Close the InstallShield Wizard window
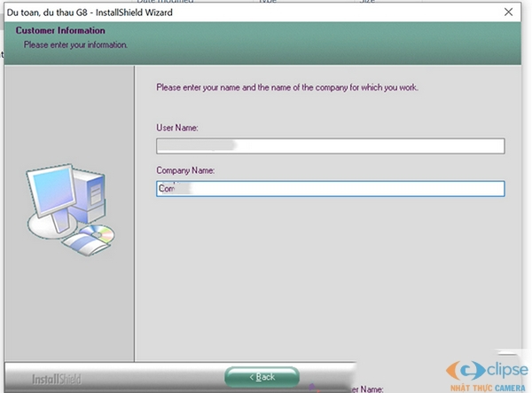This screenshot has width=532, height=393. [507, 12]
